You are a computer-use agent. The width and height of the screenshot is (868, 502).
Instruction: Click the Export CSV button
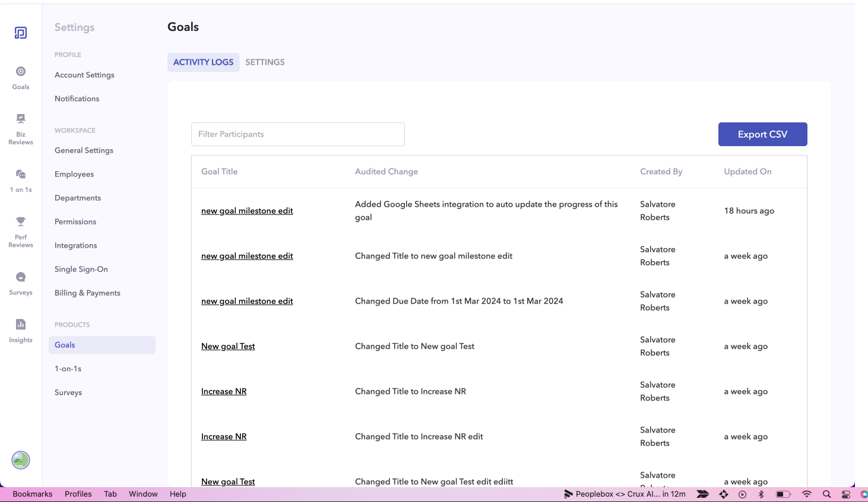click(762, 134)
